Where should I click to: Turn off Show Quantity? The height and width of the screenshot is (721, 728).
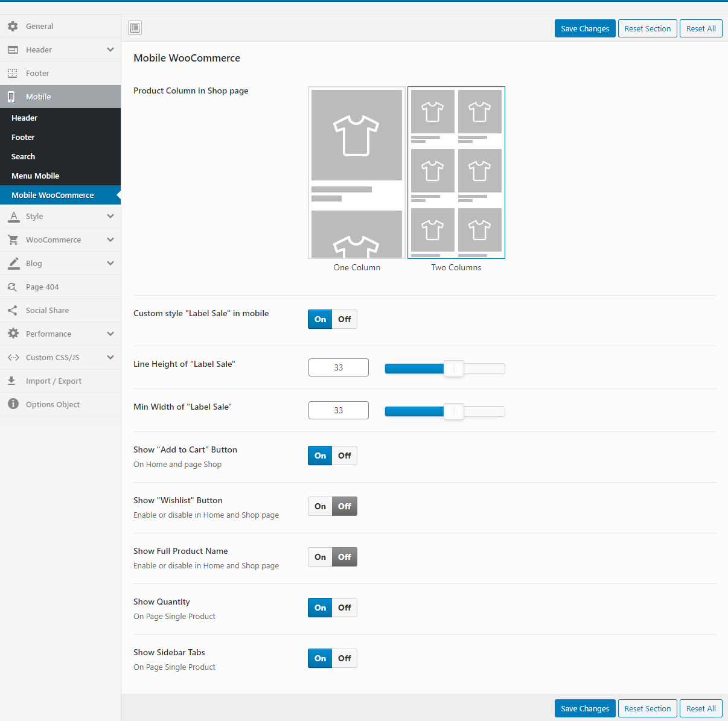tap(345, 608)
